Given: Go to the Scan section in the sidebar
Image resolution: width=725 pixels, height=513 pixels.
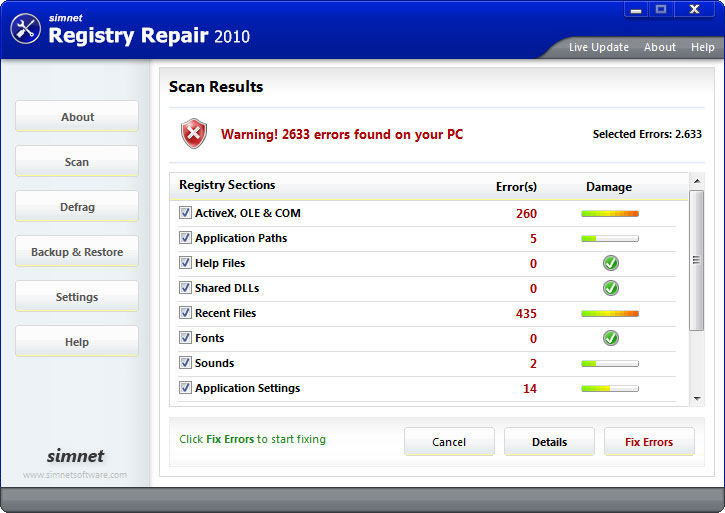Looking at the screenshot, I should click(77, 161).
